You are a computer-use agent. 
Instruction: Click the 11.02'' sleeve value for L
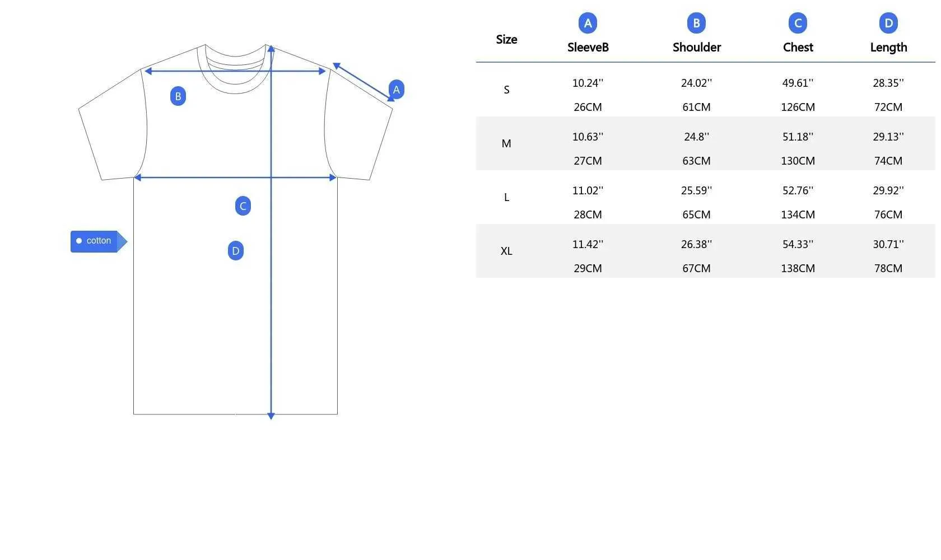coord(588,190)
